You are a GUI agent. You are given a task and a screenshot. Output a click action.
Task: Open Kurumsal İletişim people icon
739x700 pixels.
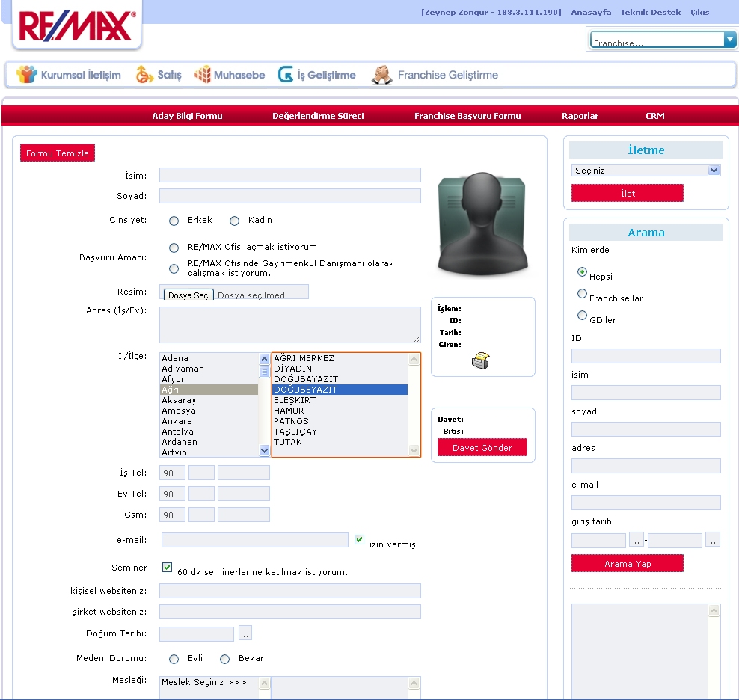(26, 75)
